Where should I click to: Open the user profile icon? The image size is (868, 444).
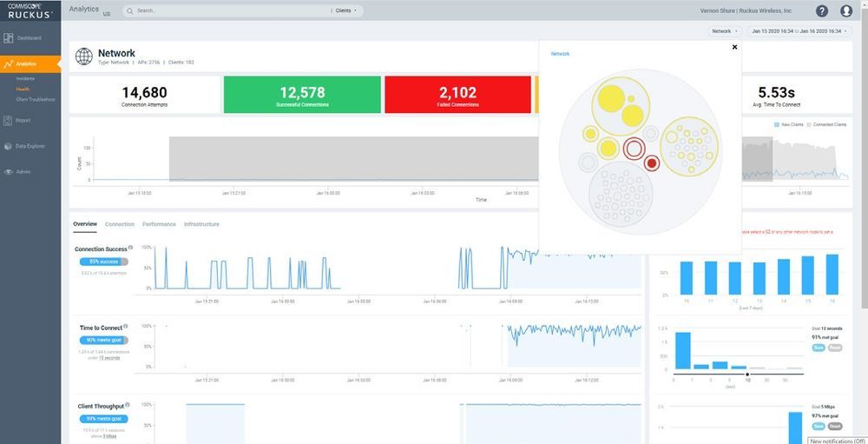pyautogui.click(x=846, y=11)
